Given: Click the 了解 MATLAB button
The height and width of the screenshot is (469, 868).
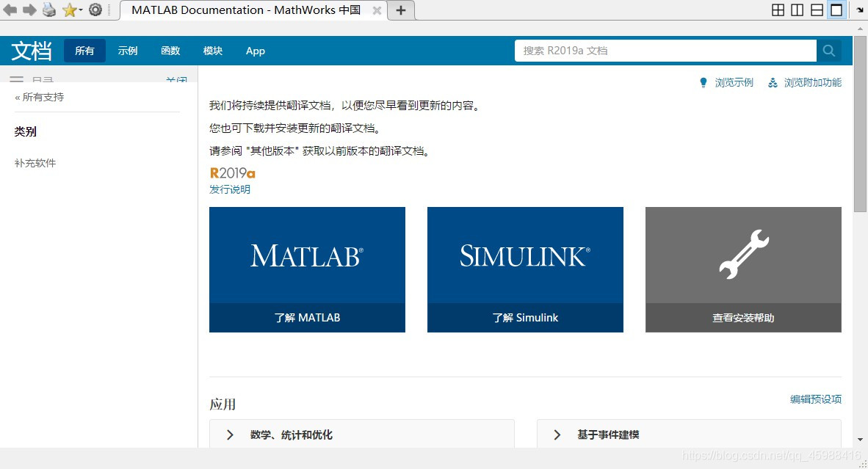Looking at the screenshot, I should coord(307,318).
